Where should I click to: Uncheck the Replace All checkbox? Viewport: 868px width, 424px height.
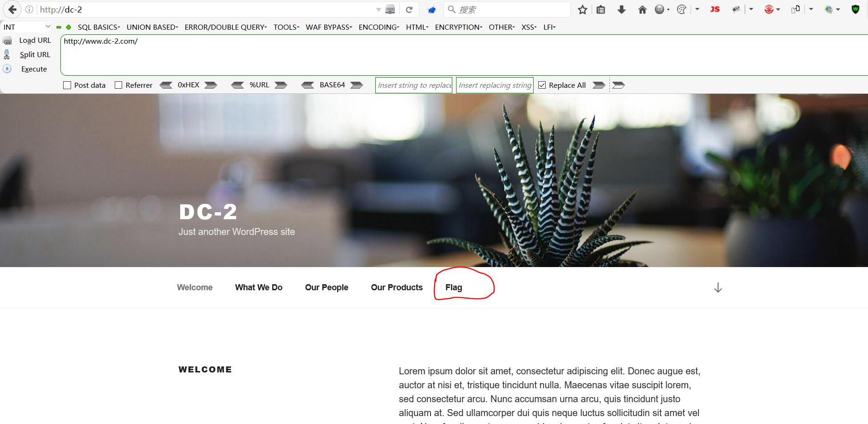tap(542, 85)
